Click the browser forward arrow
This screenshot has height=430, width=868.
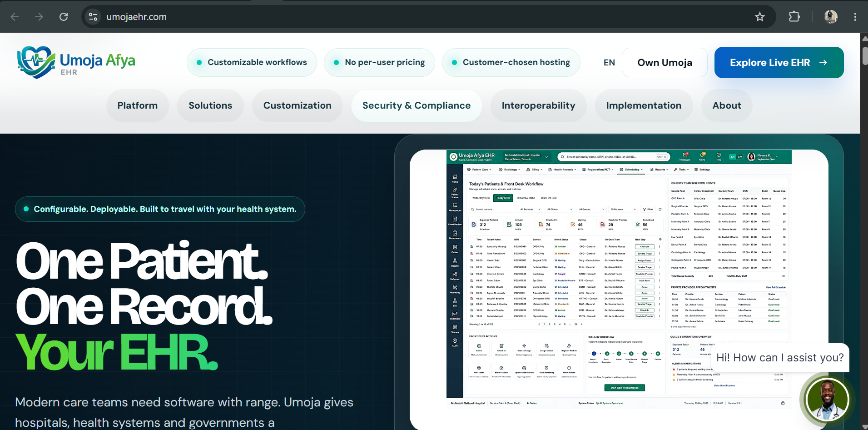point(39,17)
